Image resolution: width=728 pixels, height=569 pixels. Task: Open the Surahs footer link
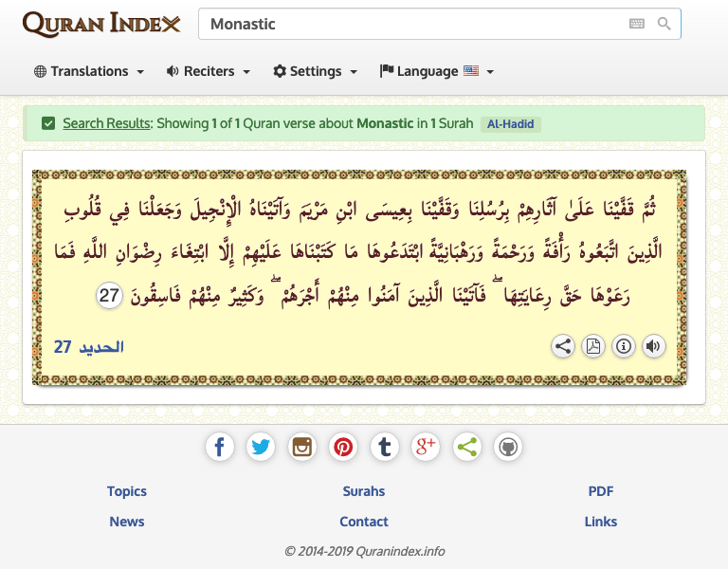tap(364, 491)
